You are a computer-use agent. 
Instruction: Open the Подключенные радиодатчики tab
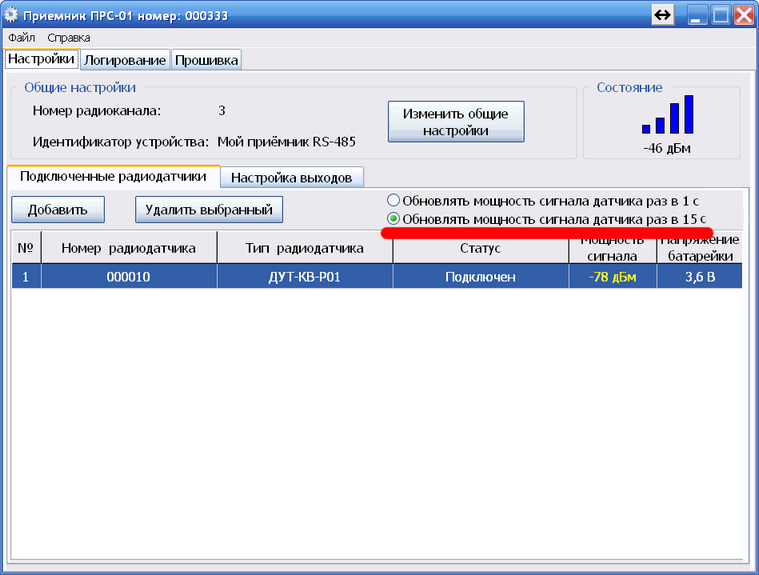(x=113, y=176)
